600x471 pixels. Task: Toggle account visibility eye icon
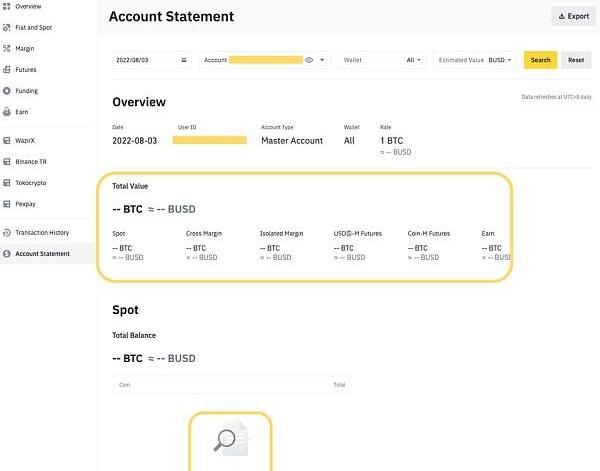pos(309,60)
